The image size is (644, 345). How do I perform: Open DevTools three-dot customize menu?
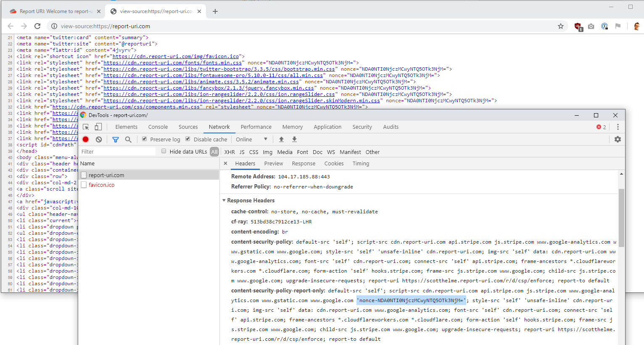(x=618, y=127)
